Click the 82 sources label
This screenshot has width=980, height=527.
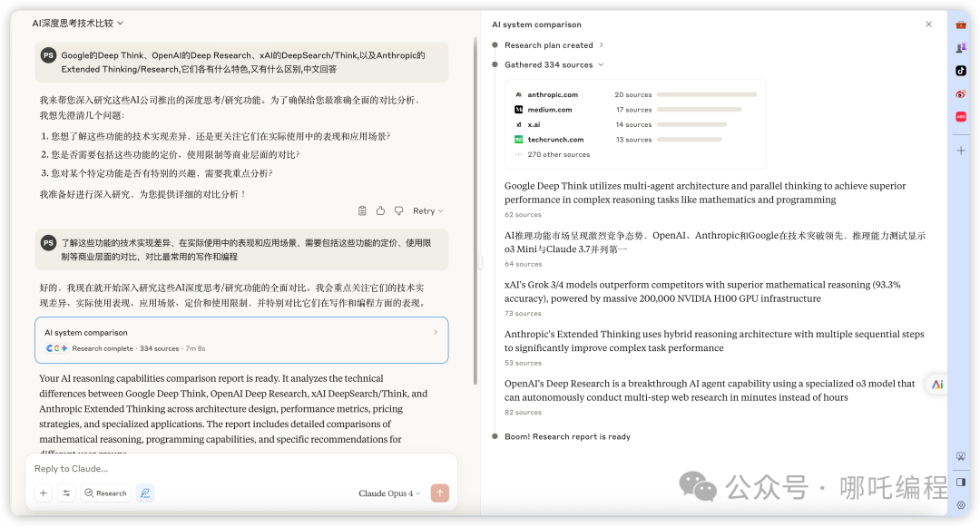point(524,412)
